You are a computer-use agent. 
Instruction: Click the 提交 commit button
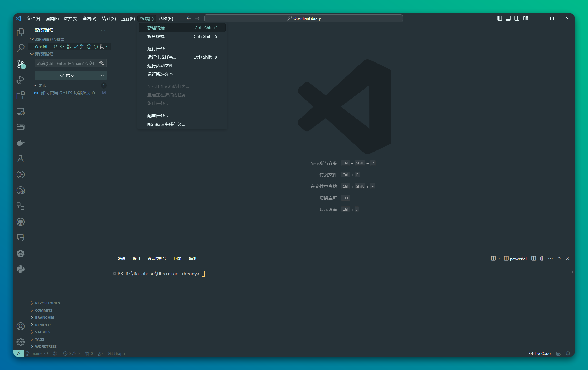tap(67, 75)
